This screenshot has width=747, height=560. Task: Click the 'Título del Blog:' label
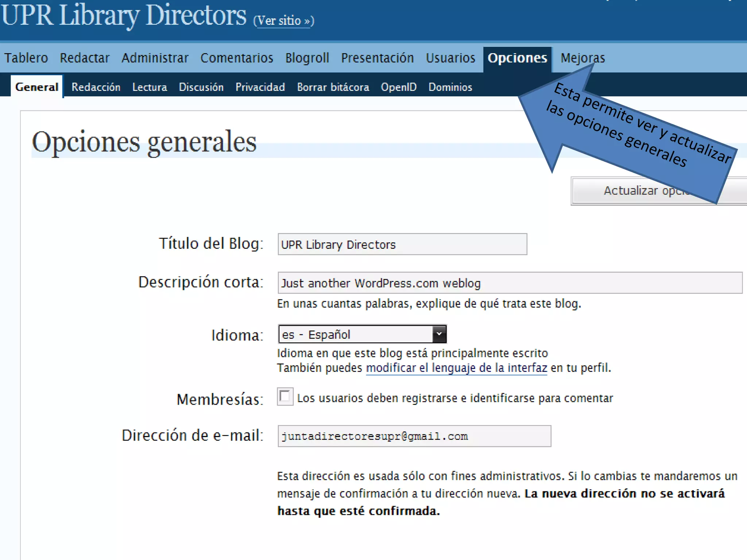pyautogui.click(x=211, y=244)
